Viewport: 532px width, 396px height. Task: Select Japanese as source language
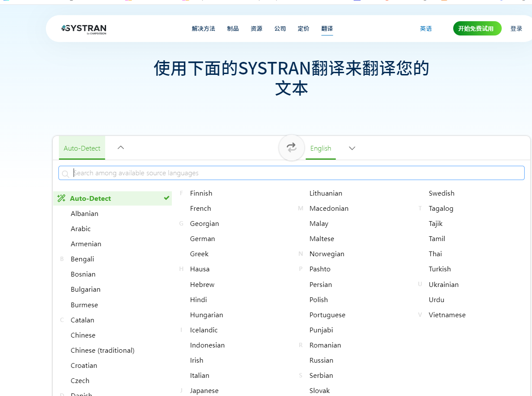pos(204,390)
